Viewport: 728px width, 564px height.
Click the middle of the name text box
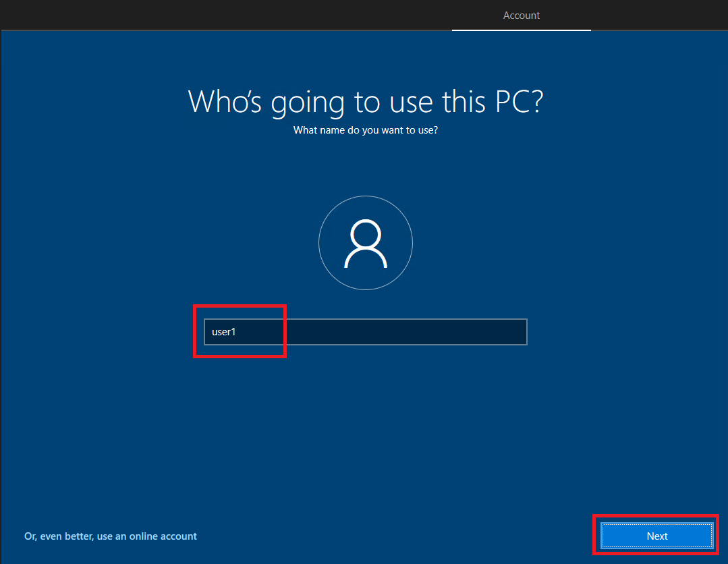click(x=365, y=332)
